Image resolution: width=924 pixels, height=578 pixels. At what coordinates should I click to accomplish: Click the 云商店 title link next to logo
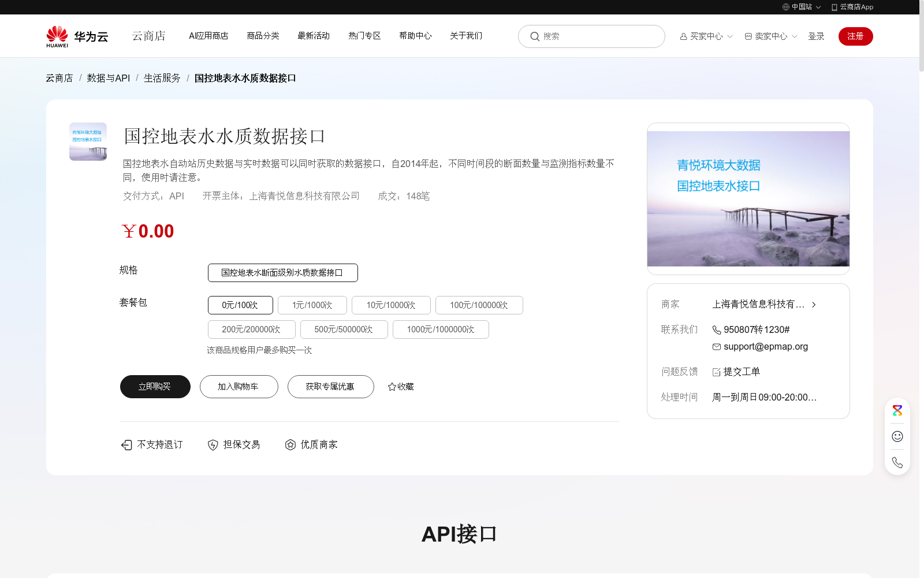(x=149, y=36)
